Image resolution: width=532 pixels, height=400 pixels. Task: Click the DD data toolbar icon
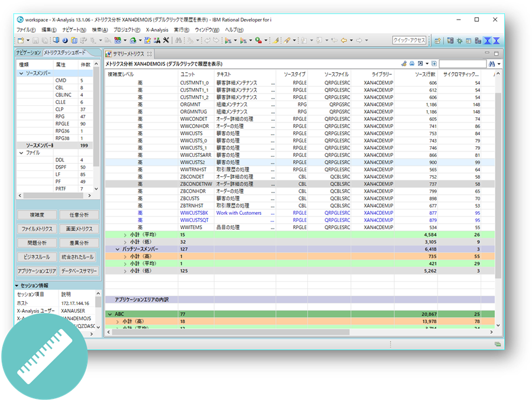click(118, 40)
